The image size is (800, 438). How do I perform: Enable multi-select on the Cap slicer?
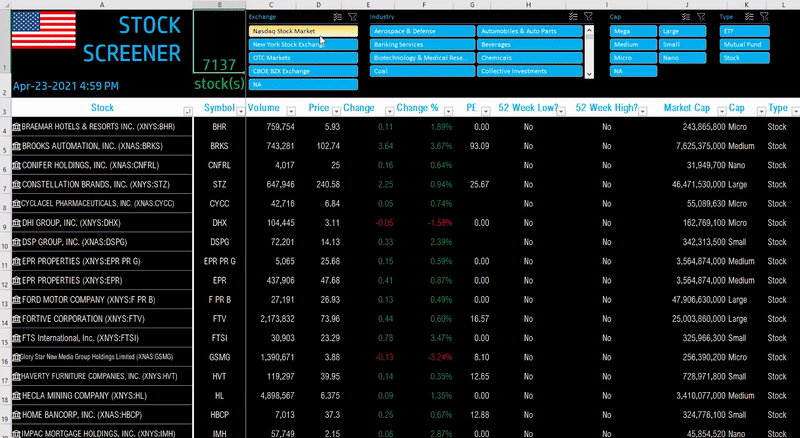686,17
